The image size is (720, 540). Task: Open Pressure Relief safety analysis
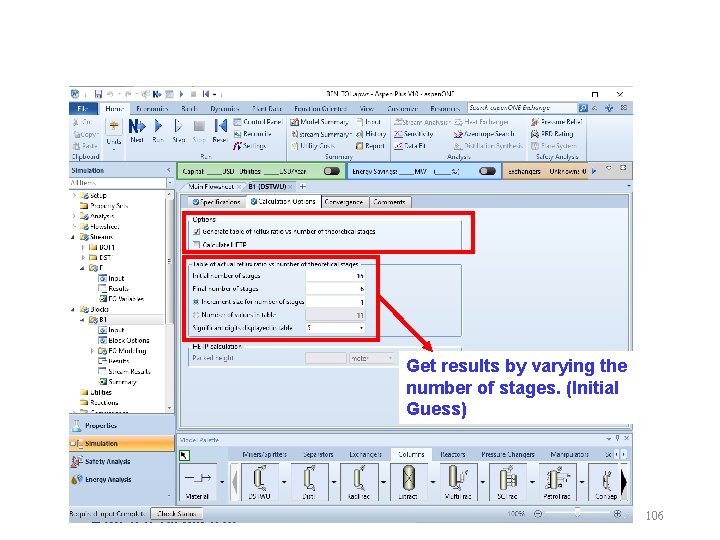click(556, 122)
